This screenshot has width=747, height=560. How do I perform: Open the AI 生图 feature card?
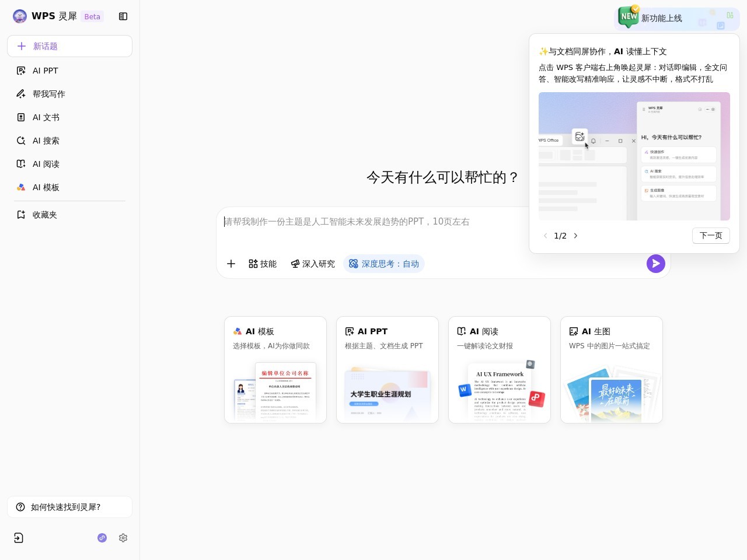[x=611, y=369]
